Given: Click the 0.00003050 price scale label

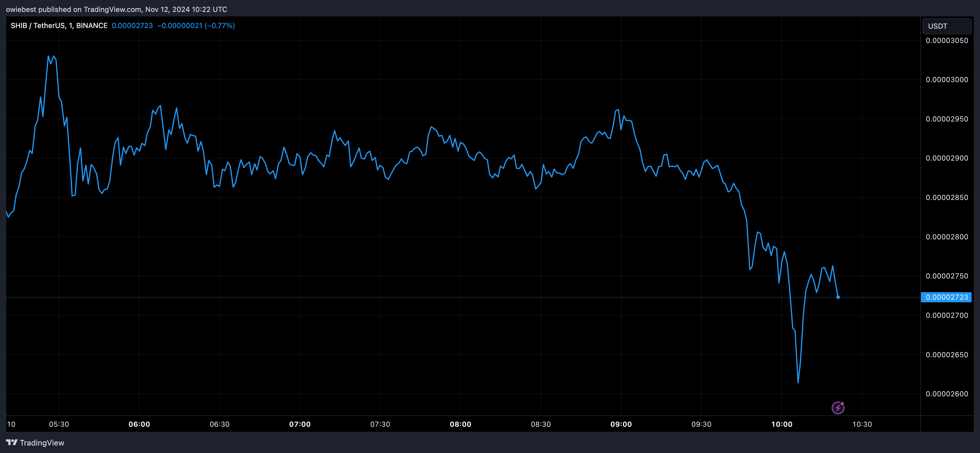Looking at the screenshot, I should coord(947,40).
